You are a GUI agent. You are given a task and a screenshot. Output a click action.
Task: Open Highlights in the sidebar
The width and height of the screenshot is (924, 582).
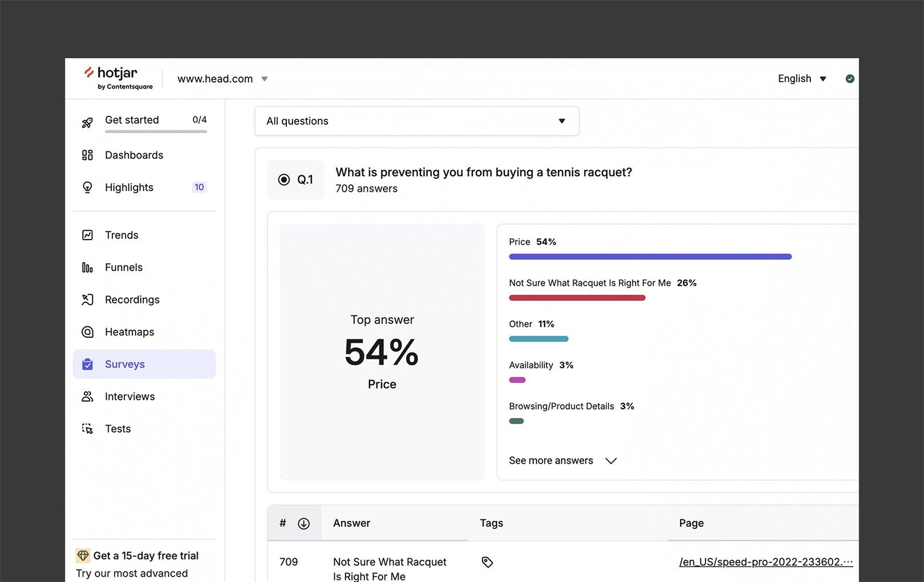pyautogui.click(x=144, y=188)
